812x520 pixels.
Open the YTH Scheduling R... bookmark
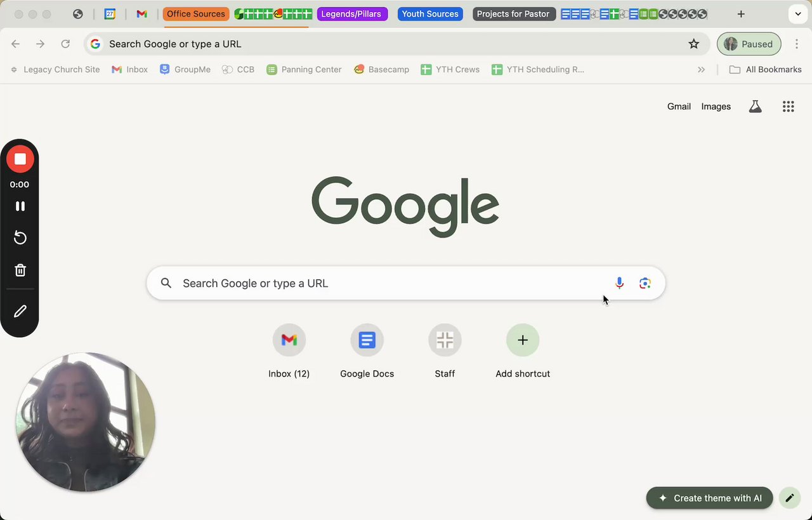[538, 70]
